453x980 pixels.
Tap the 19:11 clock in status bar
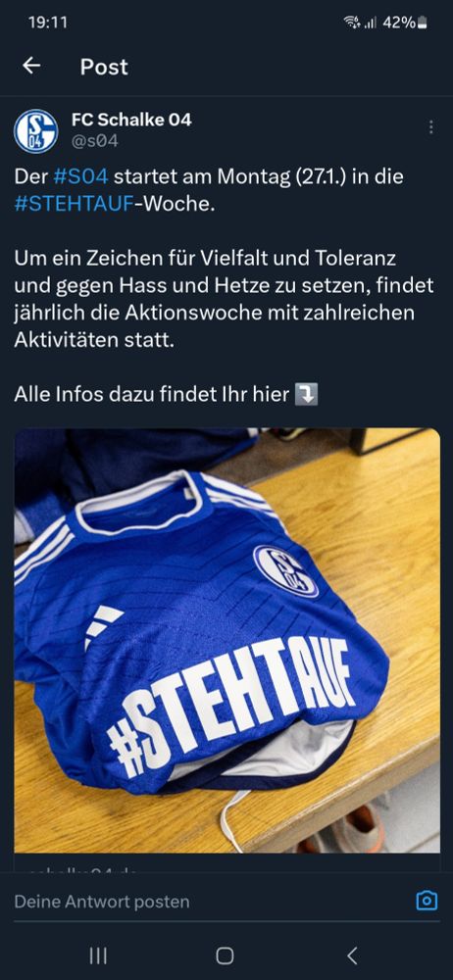[47, 23]
